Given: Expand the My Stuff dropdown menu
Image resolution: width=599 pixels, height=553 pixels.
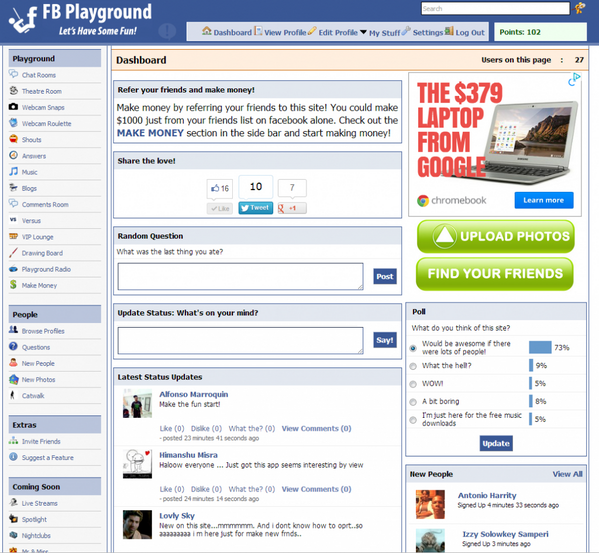Looking at the screenshot, I should [380, 32].
